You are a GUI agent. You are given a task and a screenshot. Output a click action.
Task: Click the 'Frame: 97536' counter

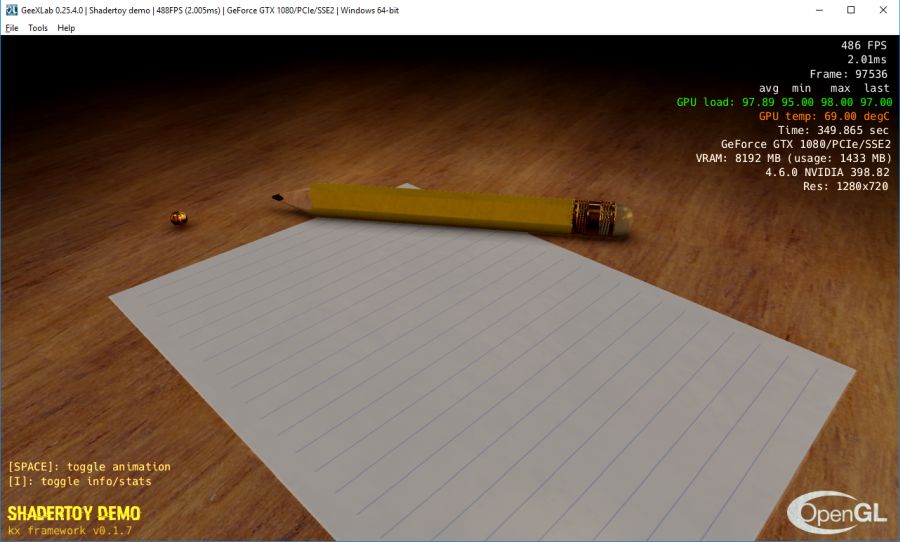coord(848,73)
